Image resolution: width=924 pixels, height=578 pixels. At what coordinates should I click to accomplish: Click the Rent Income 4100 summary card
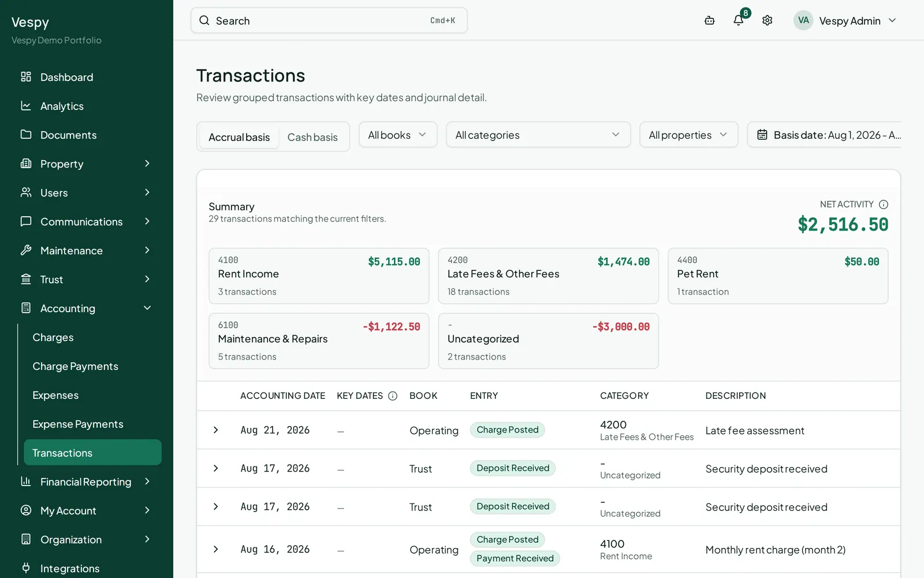pyautogui.click(x=319, y=276)
